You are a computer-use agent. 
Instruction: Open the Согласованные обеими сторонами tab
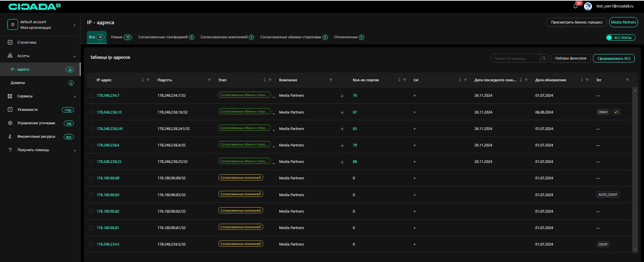tap(294, 37)
